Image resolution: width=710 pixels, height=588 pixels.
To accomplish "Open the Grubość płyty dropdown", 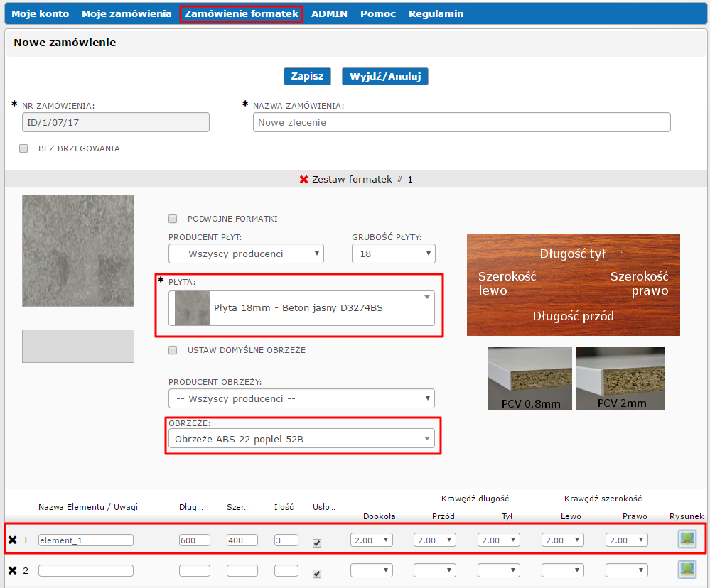I will click(393, 254).
